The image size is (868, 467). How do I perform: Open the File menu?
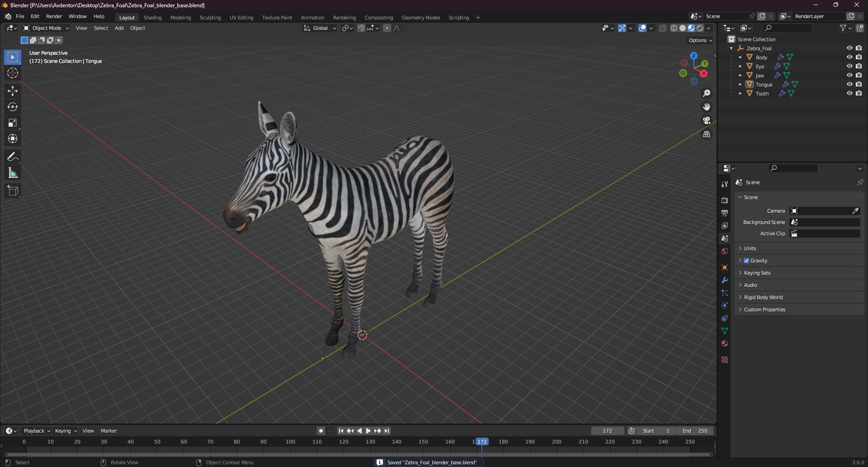click(x=20, y=16)
